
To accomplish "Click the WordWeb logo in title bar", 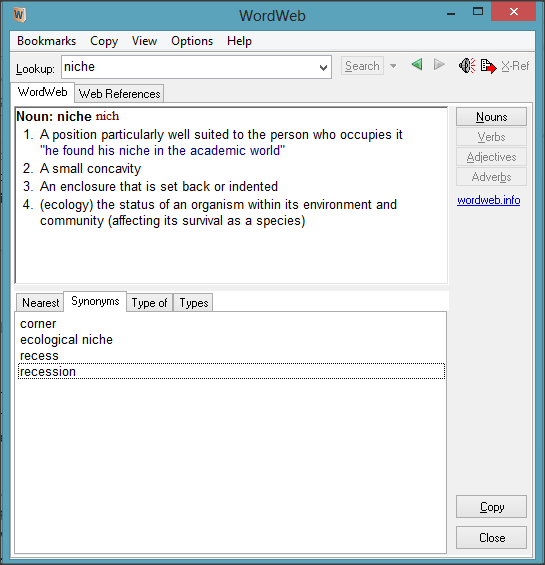I will coord(19,15).
